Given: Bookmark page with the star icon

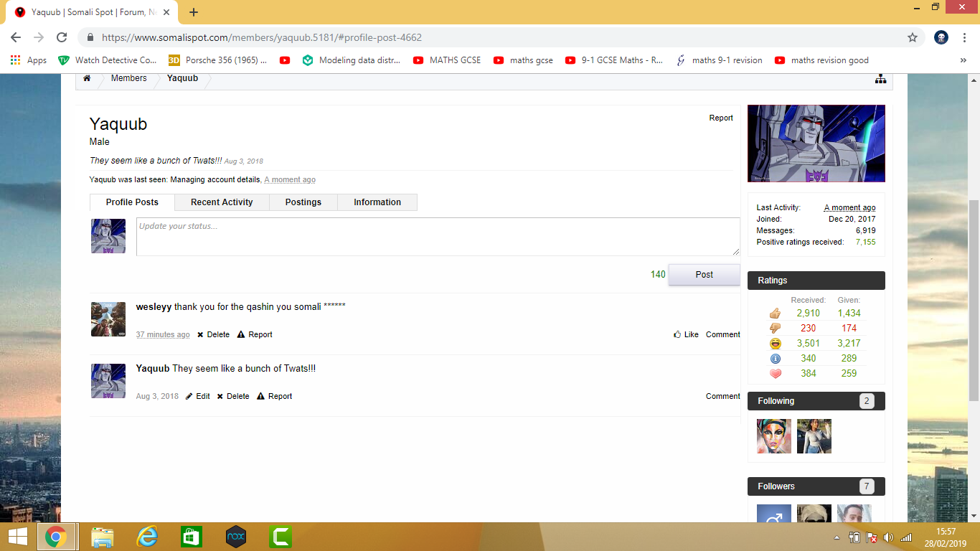Looking at the screenshot, I should (x=913, y=37).
